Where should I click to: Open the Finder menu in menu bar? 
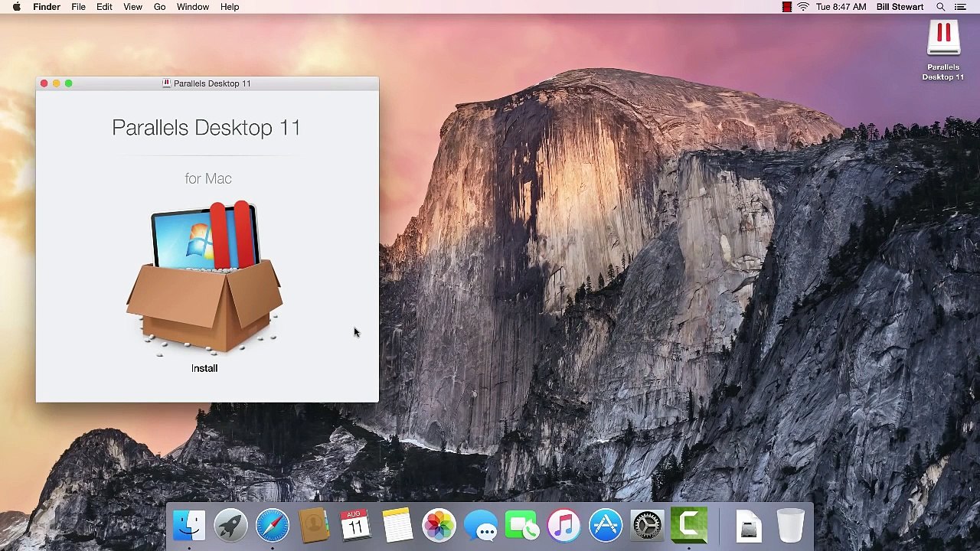coord(47,7)
